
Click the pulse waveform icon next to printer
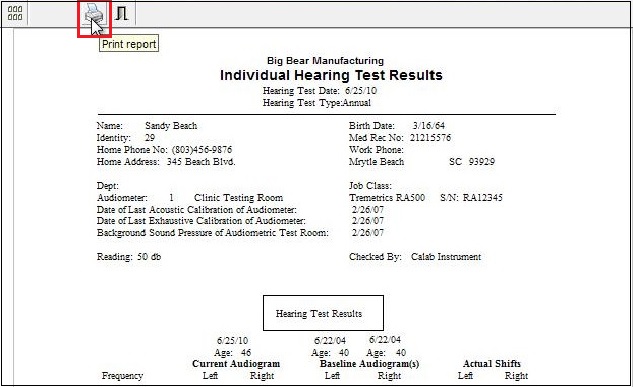click(x=122, y=13)
